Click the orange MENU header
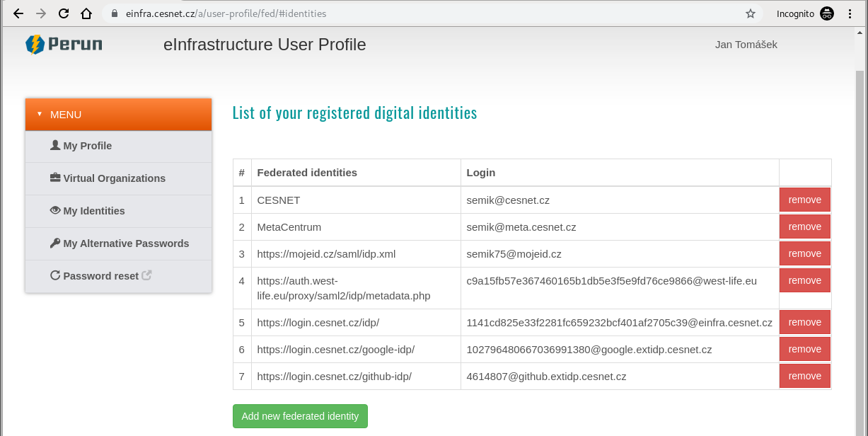This screenshot has width=868, height=436. coord(118,115)
